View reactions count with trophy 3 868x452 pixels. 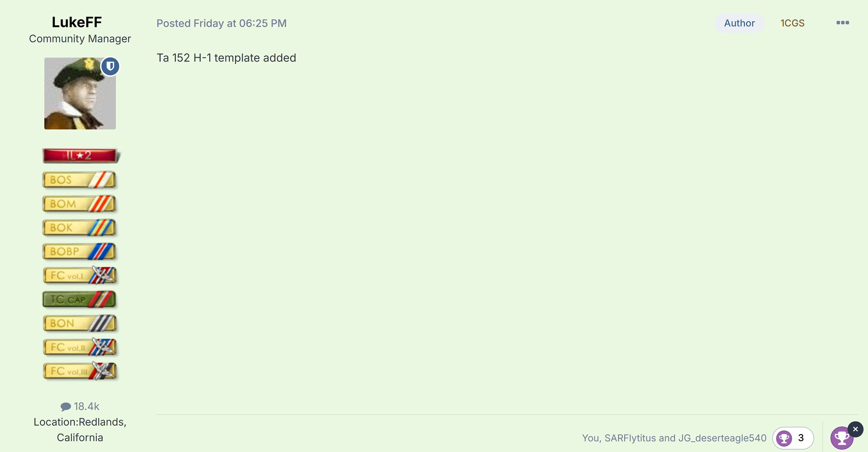(x=793, y=438)
